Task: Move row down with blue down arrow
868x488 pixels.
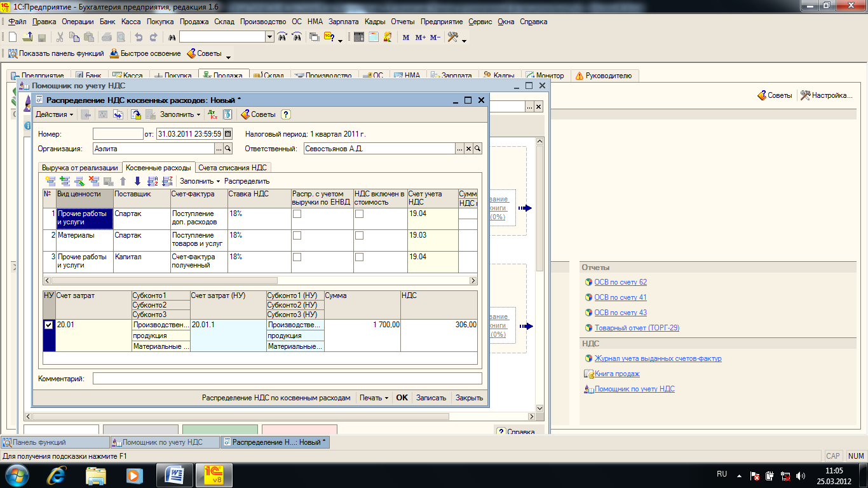Action: point(137,181)
